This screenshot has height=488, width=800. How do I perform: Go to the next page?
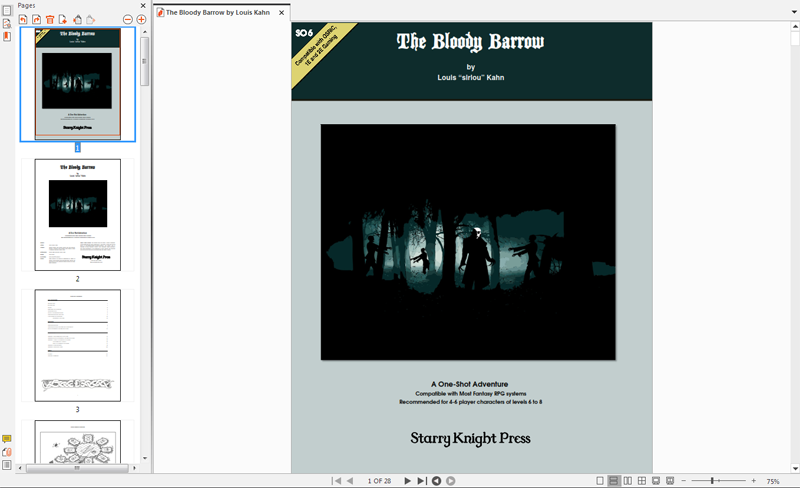407,481
